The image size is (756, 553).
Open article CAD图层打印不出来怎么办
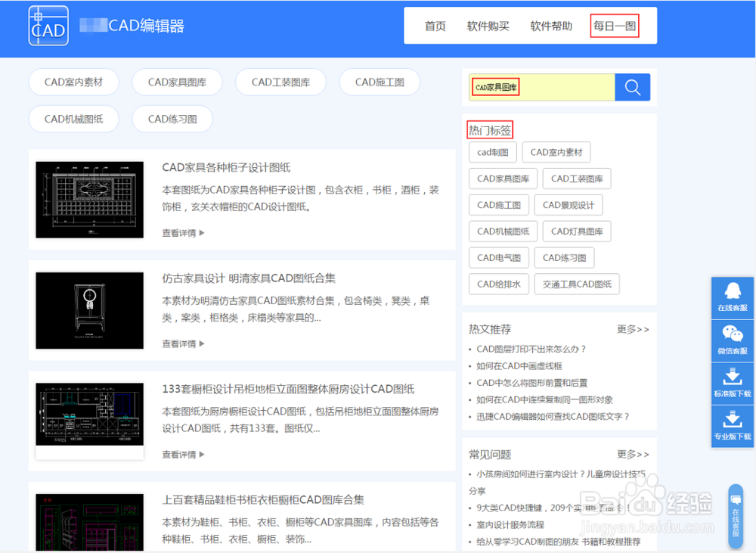(x=531, y=349)
